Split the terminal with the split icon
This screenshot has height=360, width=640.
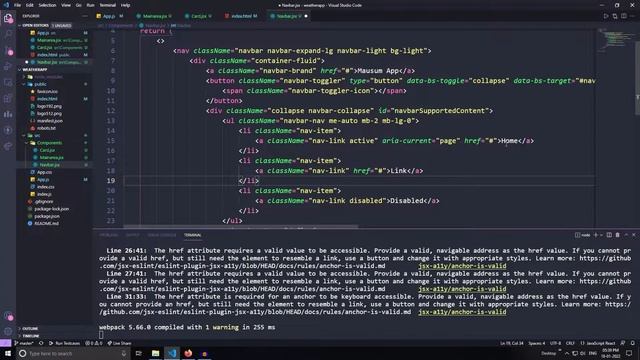(609, 235)
